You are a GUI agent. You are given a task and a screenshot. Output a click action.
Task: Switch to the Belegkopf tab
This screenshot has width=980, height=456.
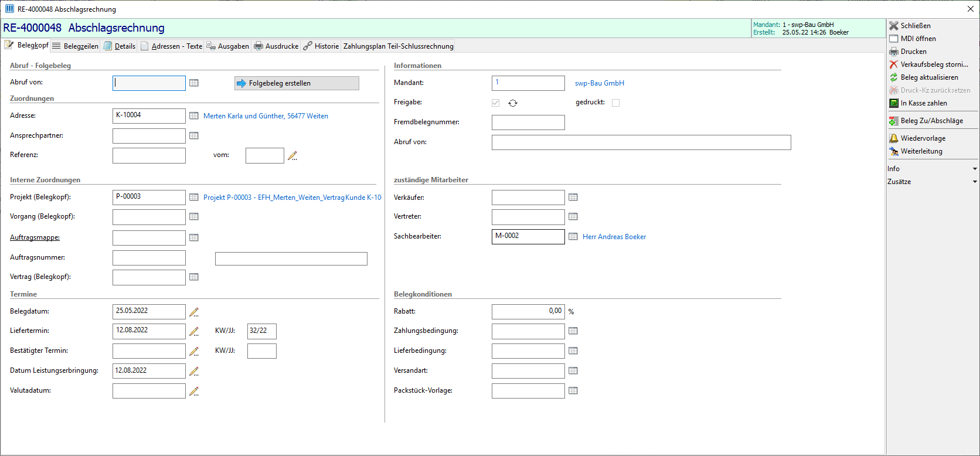point(26,45)
